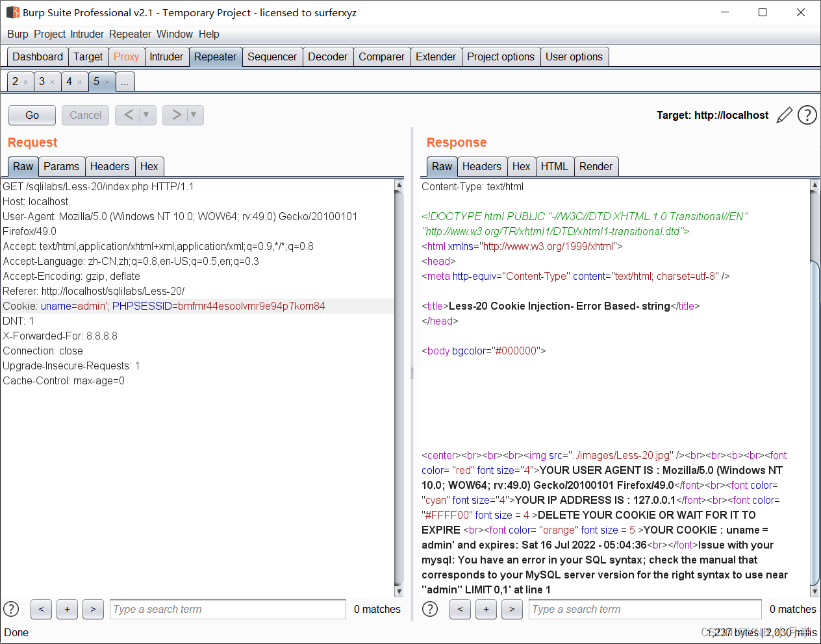Show response Render view
Screen dimensions: 821x644
596,166
